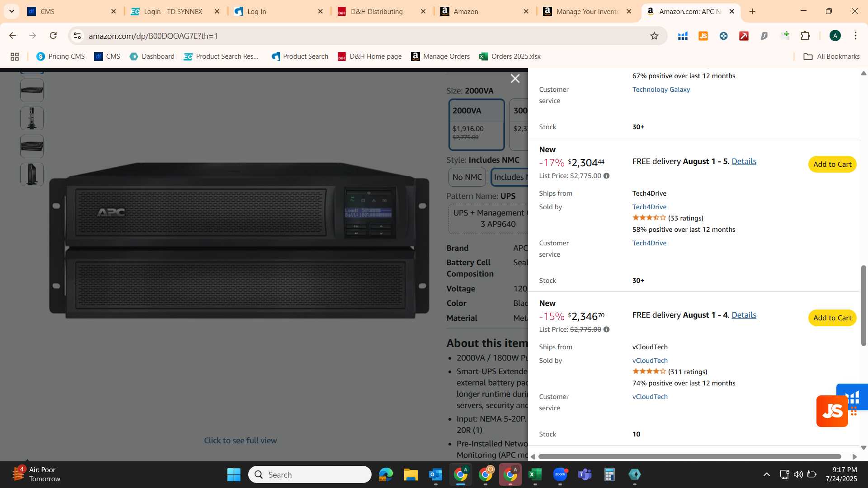Open Microsoft Edge from taskbar

pyautogui.click(x=386, y=474)
